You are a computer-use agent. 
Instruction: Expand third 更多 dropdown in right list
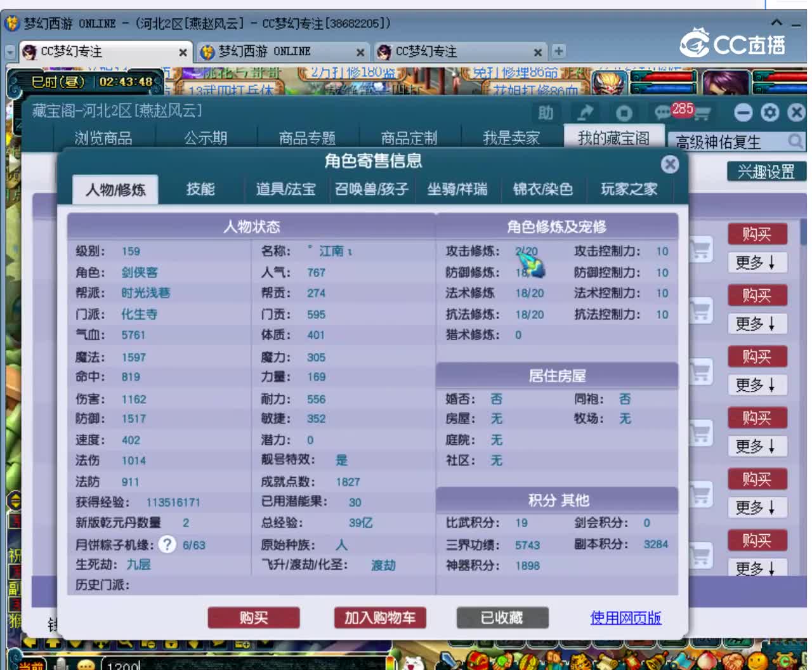point(757,385)
